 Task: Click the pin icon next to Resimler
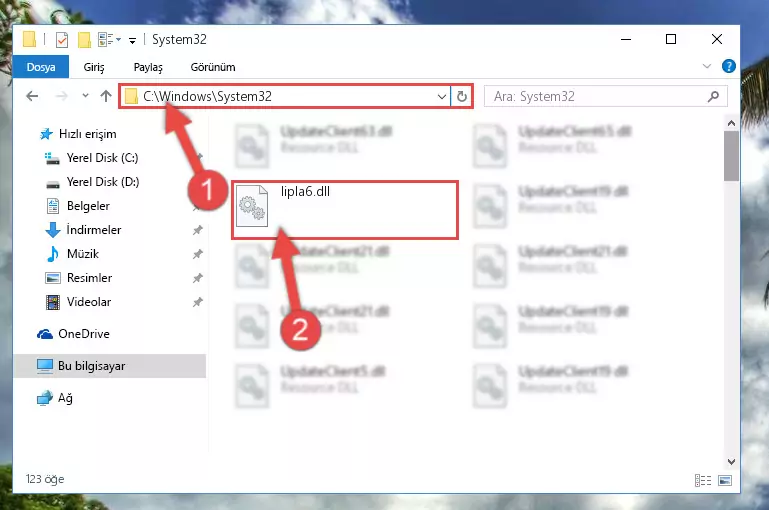pos(198,278)
